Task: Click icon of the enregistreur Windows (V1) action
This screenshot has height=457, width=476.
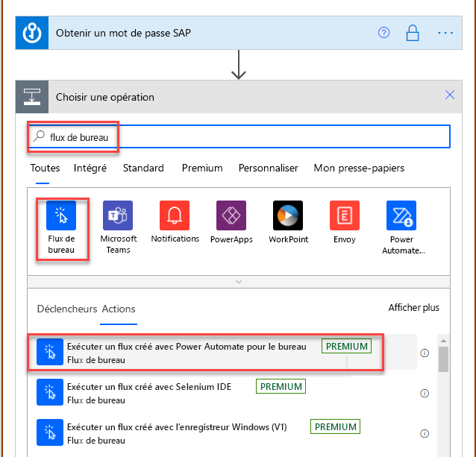Action: click(50, 432)
